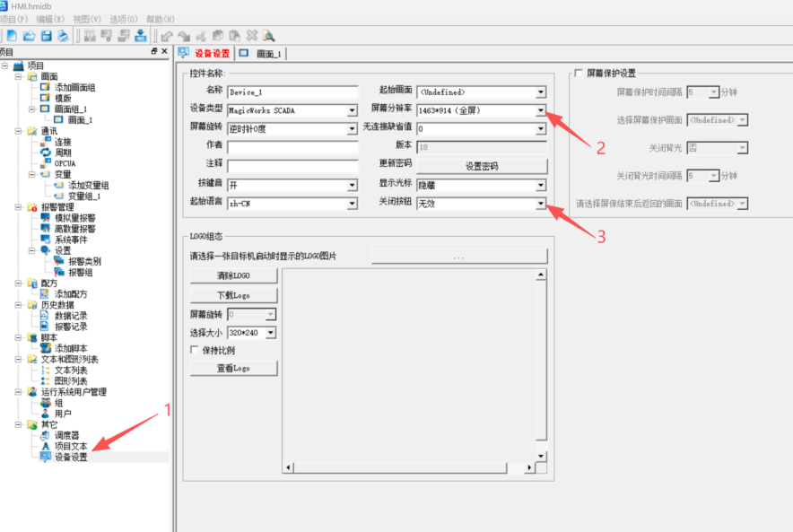Click the Open project folder icon

tap(29, 35)
